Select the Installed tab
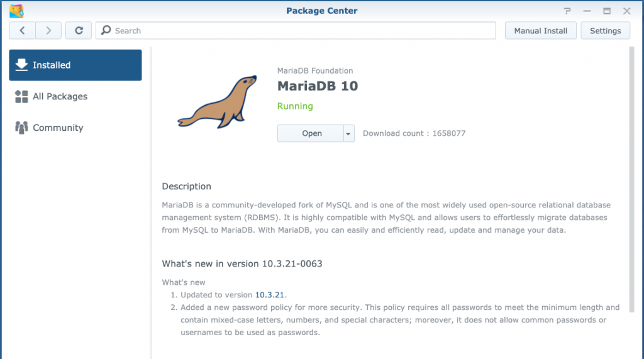The height and width of the screenshot is (359, 644). point(75,65)
